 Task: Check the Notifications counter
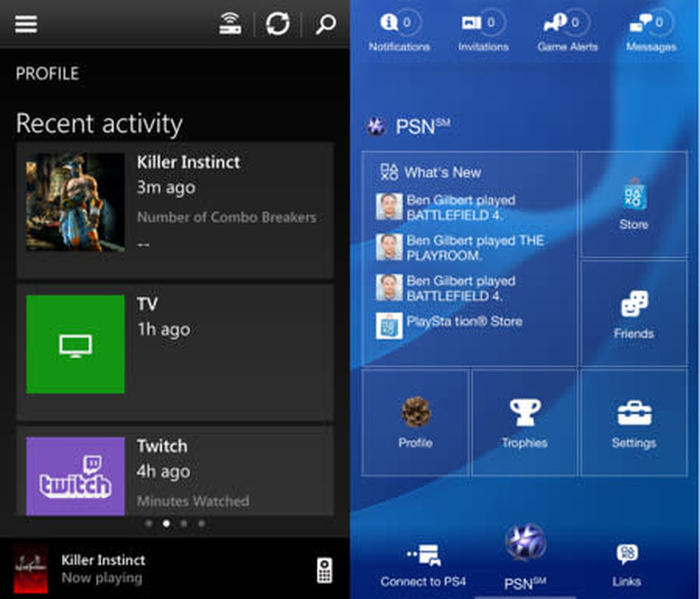pyautogui.click(x=399, y=31)
